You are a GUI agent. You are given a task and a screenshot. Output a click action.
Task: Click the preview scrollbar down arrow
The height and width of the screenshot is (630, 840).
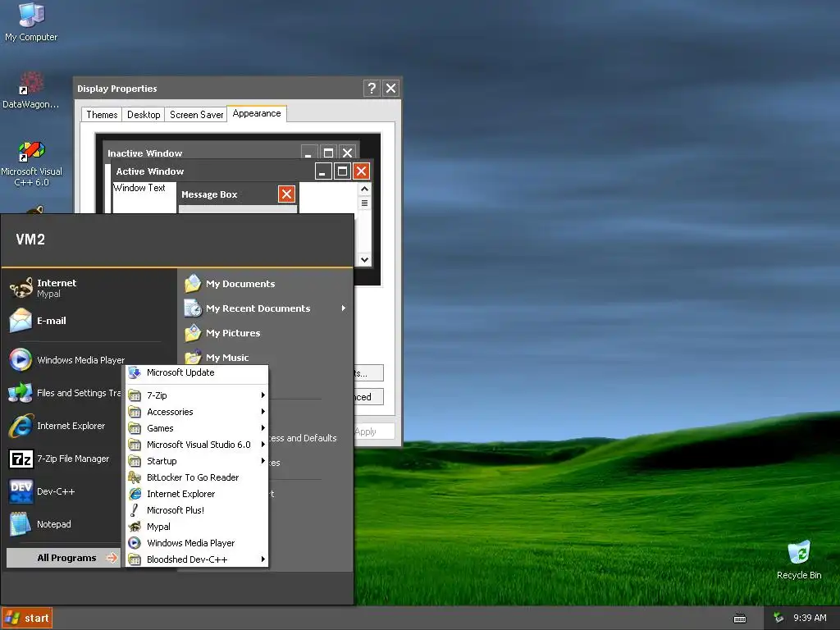364,260
